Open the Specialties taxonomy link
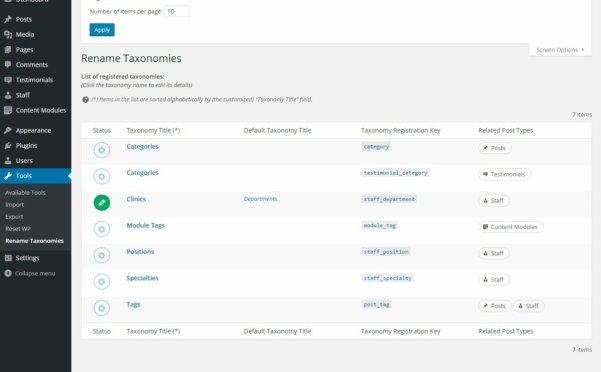Image resolution: width=601 pixels, height=372 pixels. 142,278
